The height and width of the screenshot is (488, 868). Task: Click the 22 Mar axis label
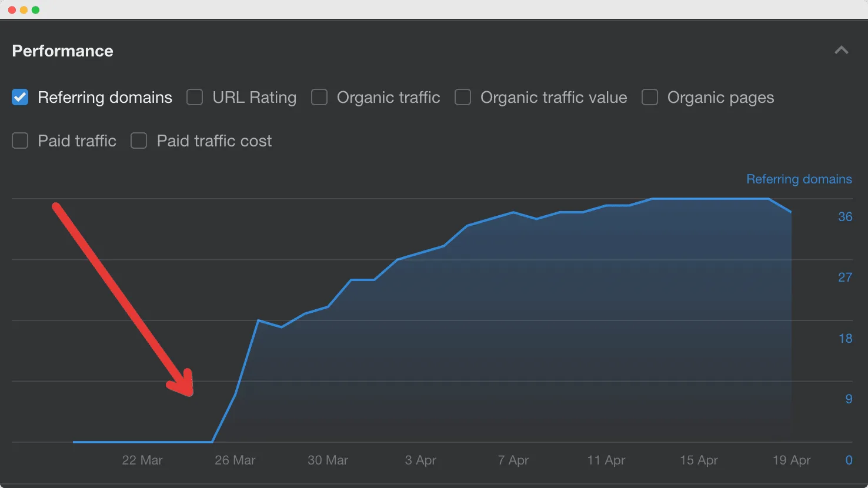click(x=142, y=460)
